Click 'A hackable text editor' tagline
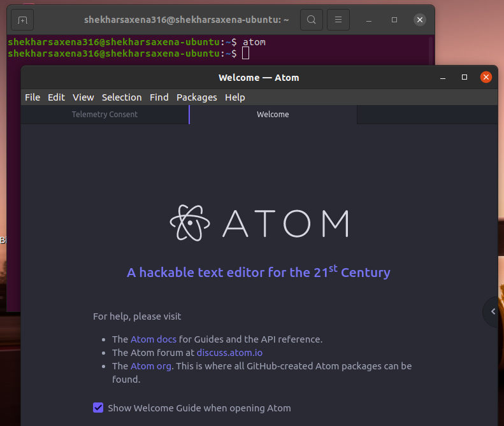504x426 pixels. click(x=259, y=272)
